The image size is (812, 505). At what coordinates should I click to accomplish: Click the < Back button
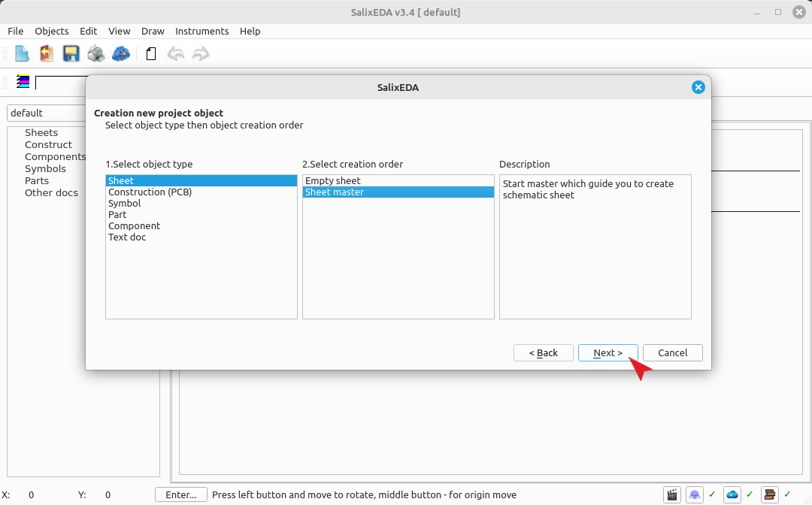[x=544, y=353]
